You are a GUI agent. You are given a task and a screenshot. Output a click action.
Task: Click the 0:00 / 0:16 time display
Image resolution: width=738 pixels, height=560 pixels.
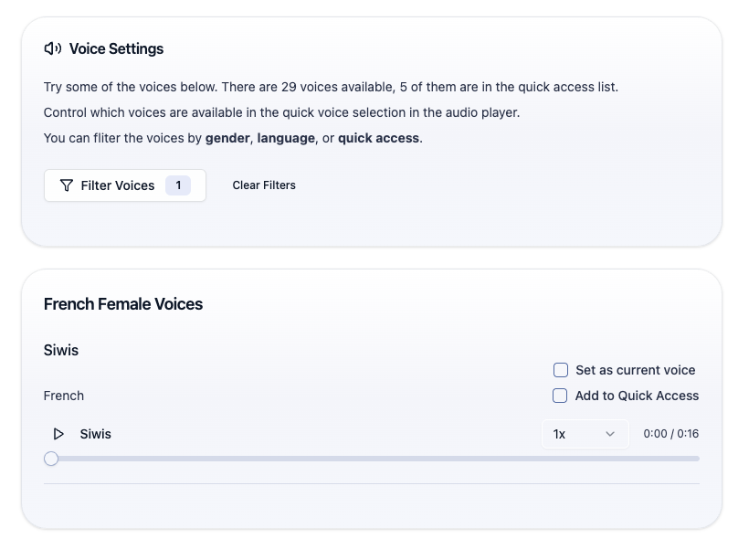[x=670, y=434]
